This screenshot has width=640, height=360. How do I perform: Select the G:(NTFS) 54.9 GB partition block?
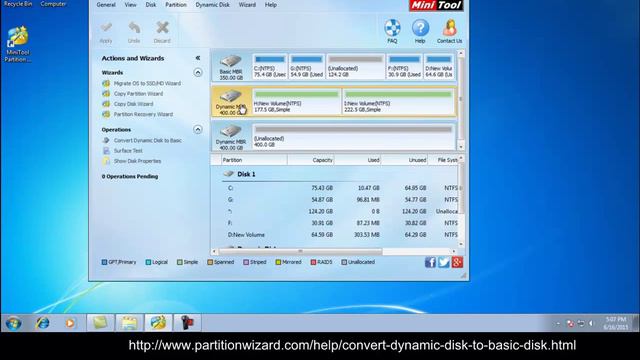point(307,67)
